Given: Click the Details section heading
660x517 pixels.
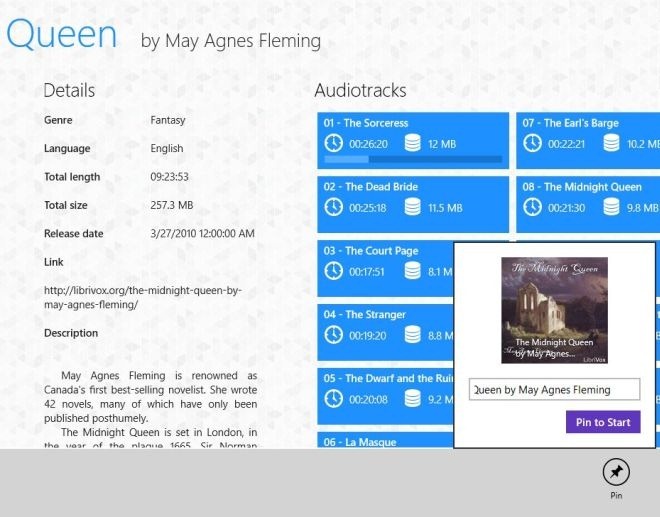Looking at the screenshot, I should (x=69, y=90).
